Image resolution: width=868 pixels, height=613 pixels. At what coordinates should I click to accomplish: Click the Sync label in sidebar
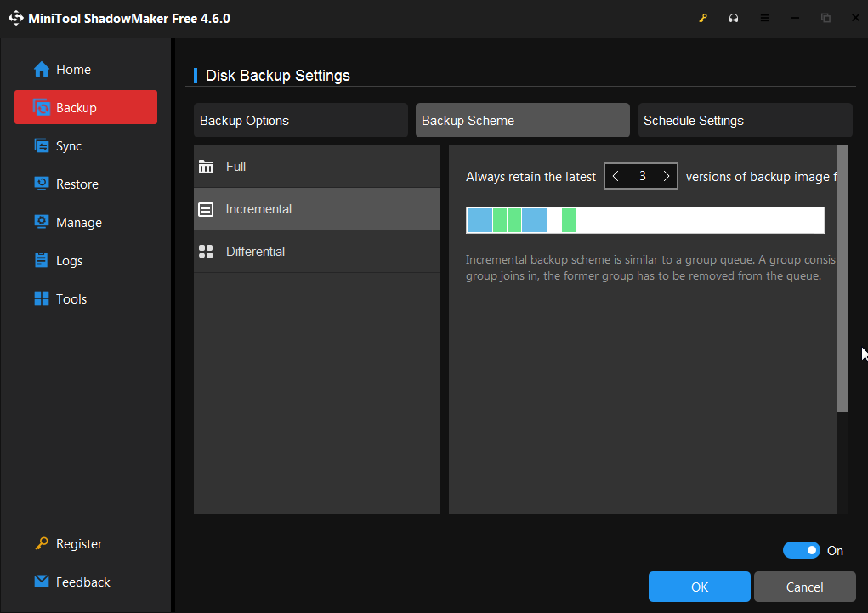tap(69, 145)
